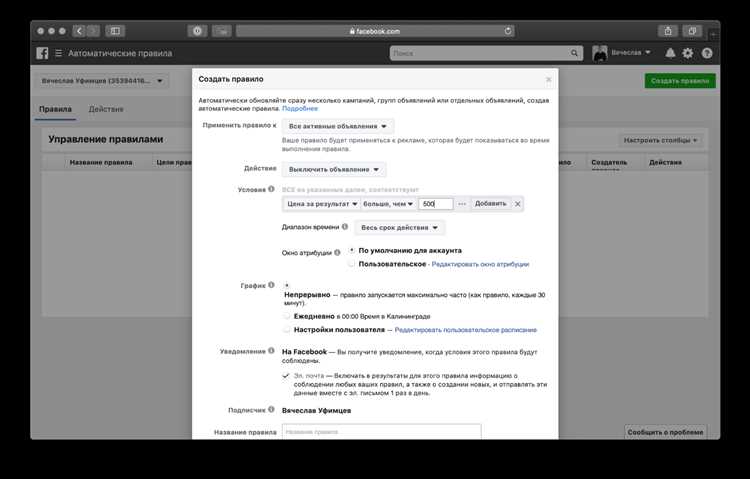Show all tabs with the tab overview icon
The image size is (750, 479).
point(692,31)
